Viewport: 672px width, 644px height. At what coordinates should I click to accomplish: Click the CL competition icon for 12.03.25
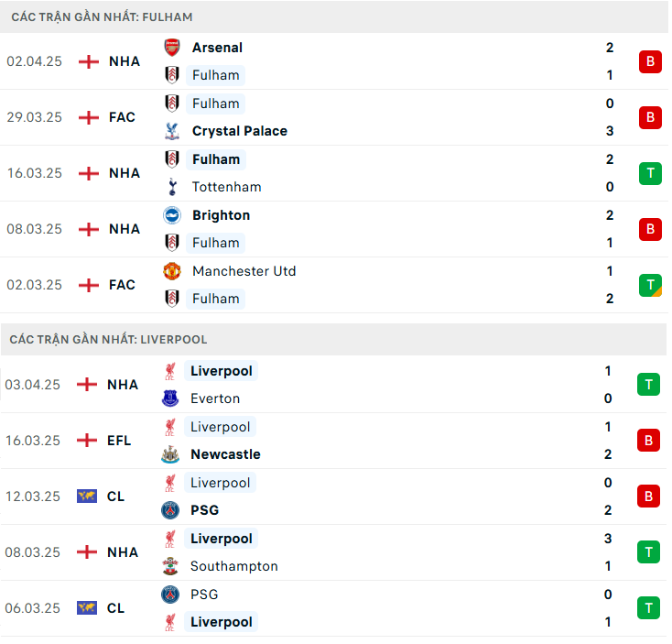[x=87, y=497]
